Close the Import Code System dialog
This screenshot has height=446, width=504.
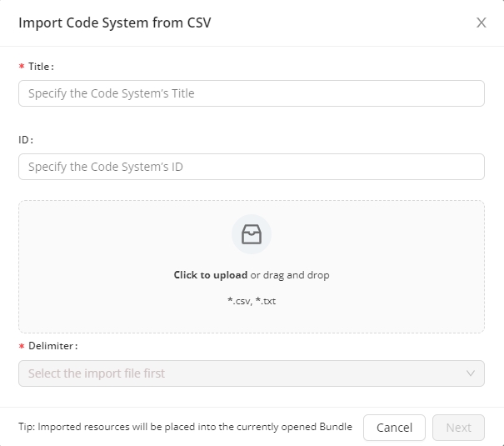point(481,23)
